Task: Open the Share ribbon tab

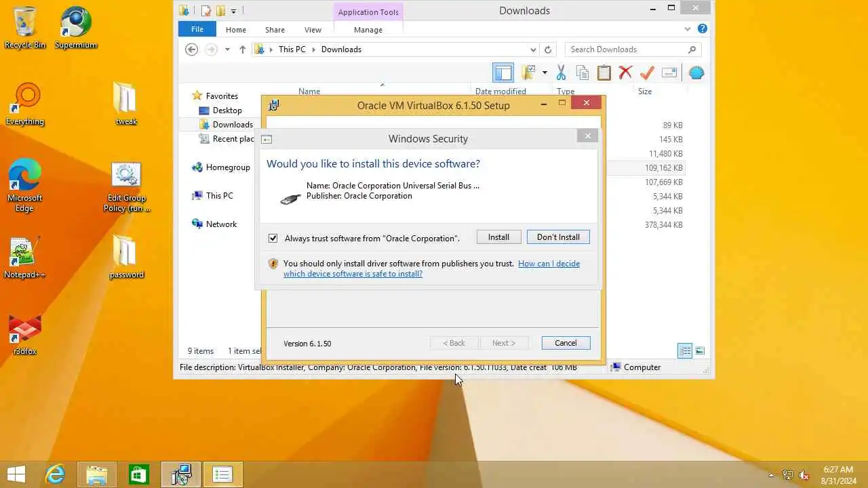Action: 275,29
